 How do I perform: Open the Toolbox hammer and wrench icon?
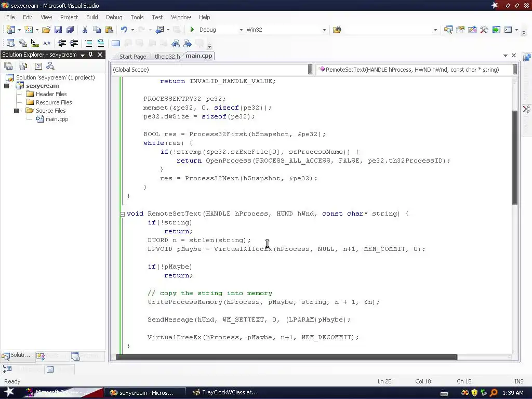484,30
